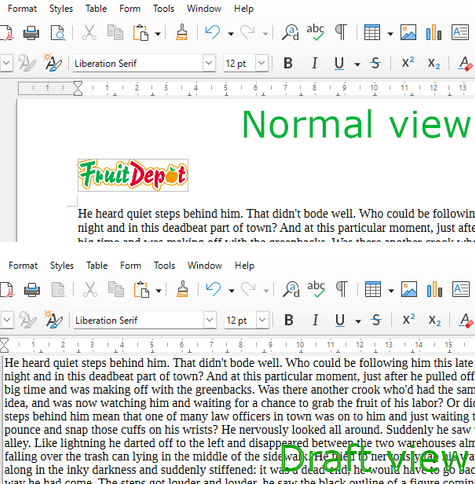Click Clear Direct Formatting in Normal view window
Viewport: 475px width, 484px height.
[x=465, y=63]
